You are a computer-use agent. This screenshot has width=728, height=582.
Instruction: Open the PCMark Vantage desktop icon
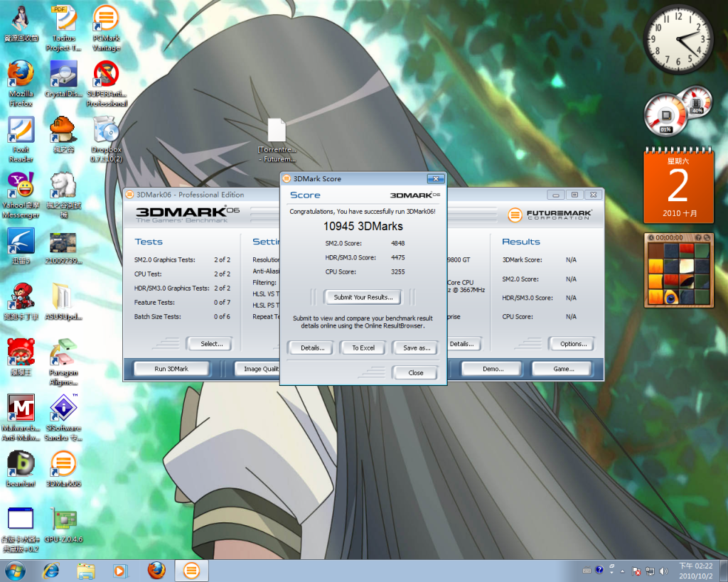click(106, 18)
